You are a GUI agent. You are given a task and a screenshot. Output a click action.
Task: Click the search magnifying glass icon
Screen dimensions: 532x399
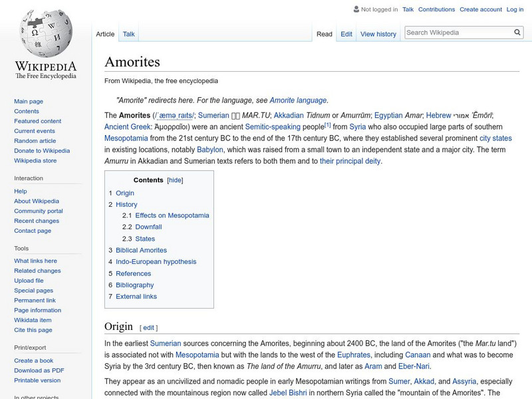517,31
